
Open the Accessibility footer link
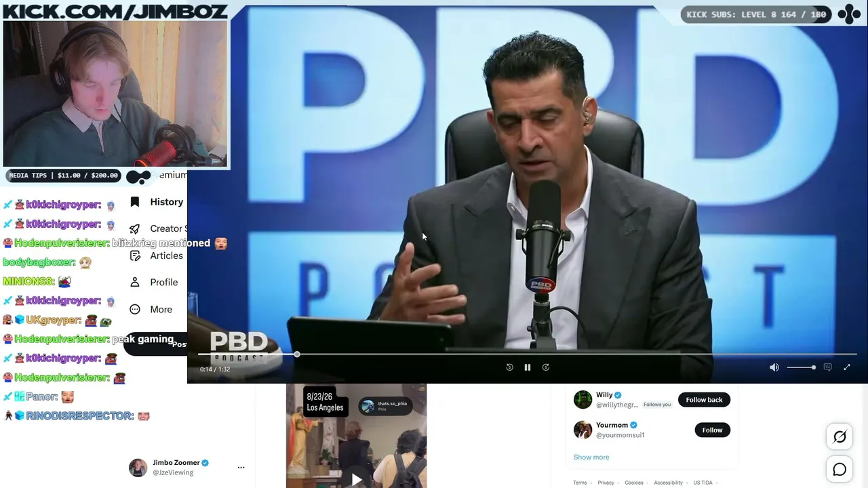click(x=668, y=483)
